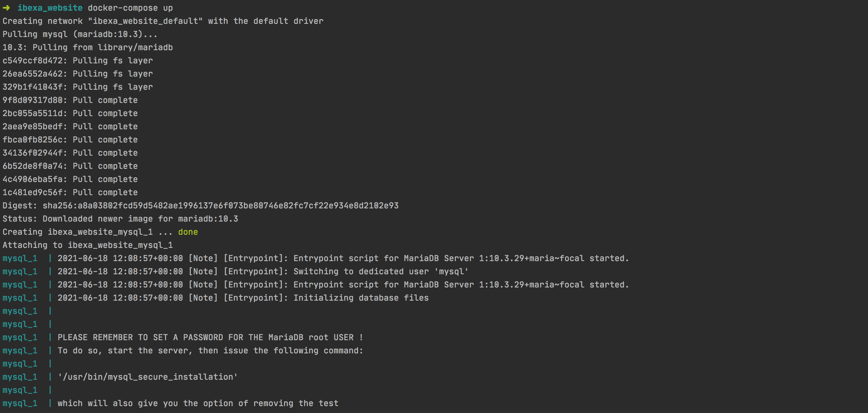
Task: Click layer ID 329b1f41043f
Action: pos(33,87)
